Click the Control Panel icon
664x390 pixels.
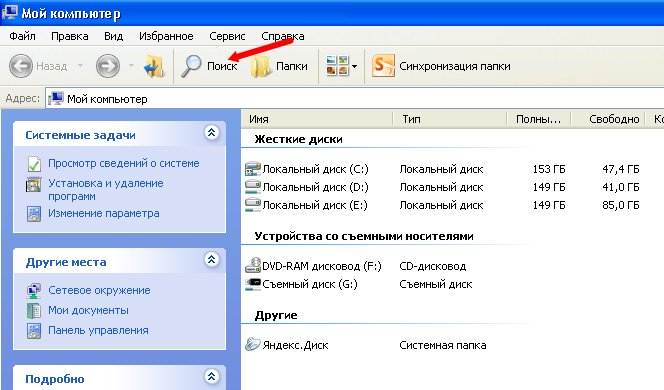pyautogui.click(x=34, y=331)
